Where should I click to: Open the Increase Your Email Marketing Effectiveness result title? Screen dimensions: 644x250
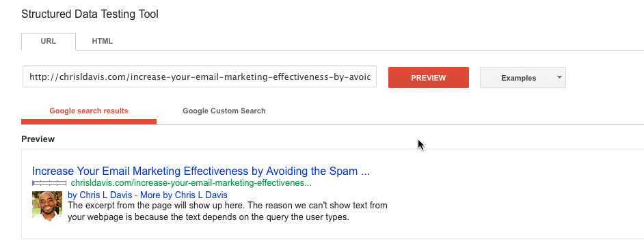pyautogui.click(x=201, y=171)
